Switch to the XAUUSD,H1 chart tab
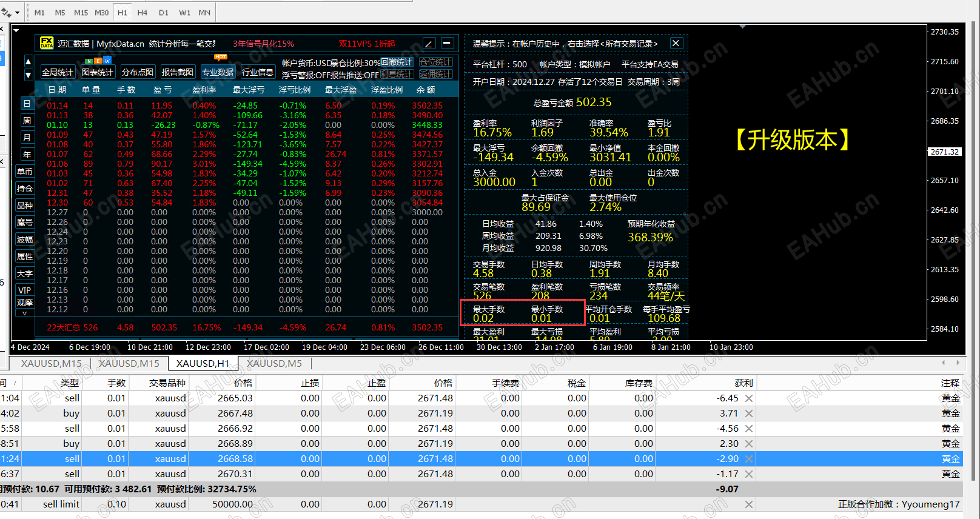The image size is (980, 519). 203,363
